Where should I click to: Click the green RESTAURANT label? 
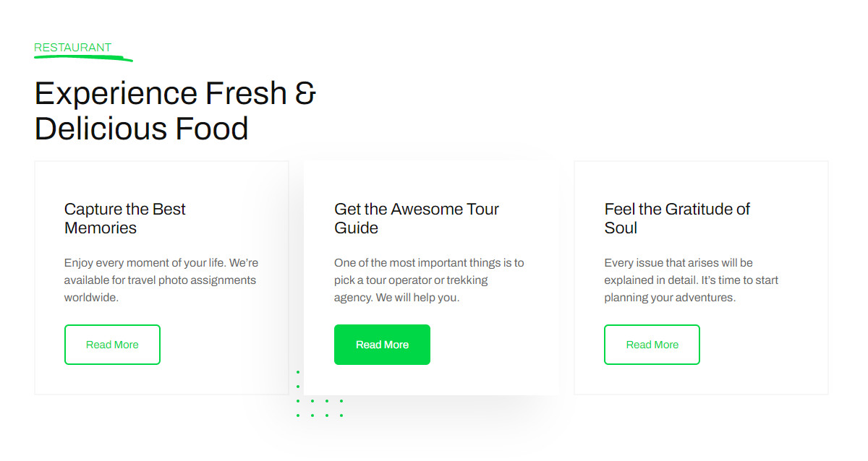pos(72,48)
